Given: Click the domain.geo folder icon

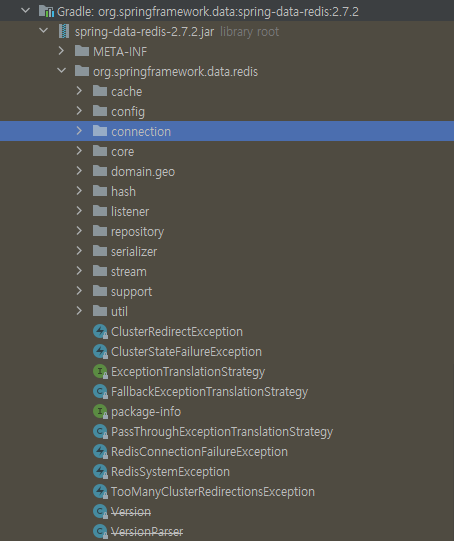Looking at the screenshot, I should pos(100,171).
